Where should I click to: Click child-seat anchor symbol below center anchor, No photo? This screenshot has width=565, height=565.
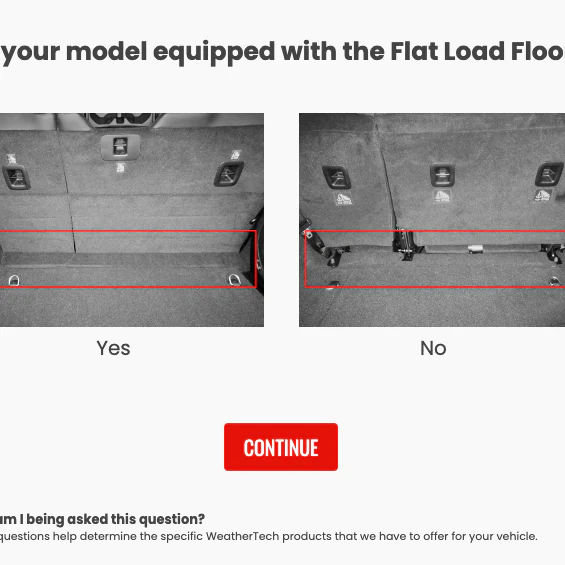442,196
